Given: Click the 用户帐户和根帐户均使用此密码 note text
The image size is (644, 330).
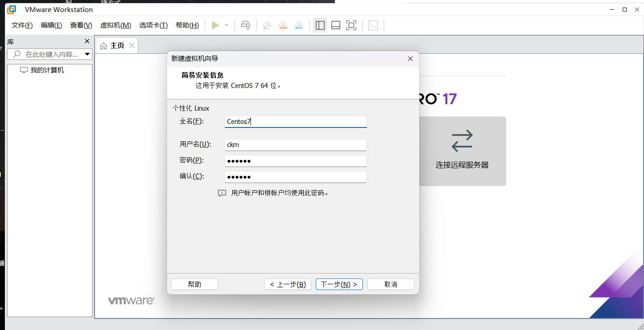Looking at the screenshot, I should tap(280, 193).
